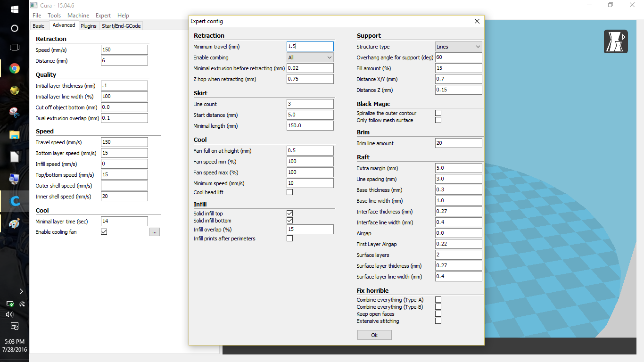Open the Snipping Tool taskbar icon
Image resolution: width=644 pixels, height=362 pixels.
[x=15, y=113]
